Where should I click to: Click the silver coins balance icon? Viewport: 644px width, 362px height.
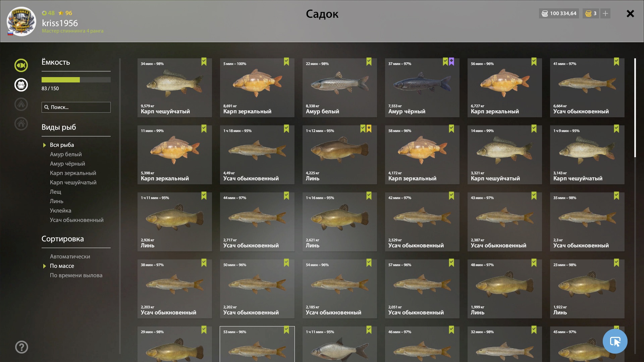(545, 13)
